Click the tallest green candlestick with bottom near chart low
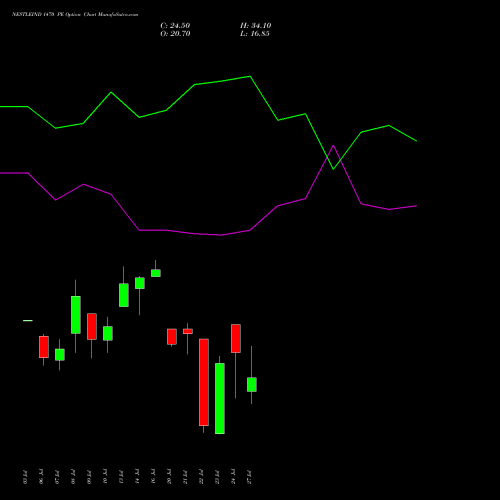Screen dimensions: 500x500 (x=220, y=398)
